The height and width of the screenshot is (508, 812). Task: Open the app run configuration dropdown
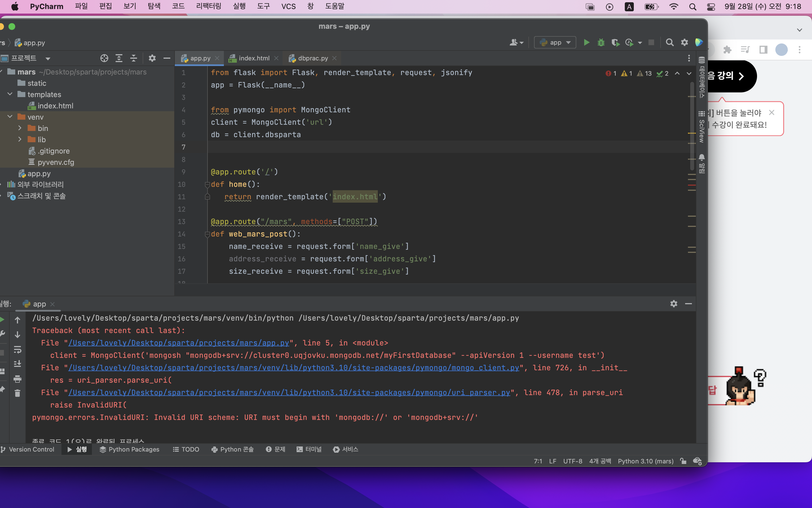tap(555, 42)
